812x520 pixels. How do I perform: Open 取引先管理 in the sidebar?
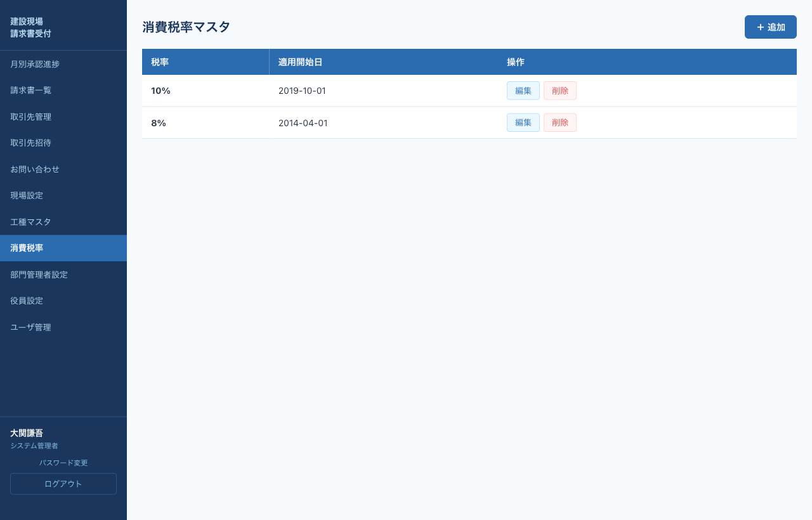(x=63, y=117)
